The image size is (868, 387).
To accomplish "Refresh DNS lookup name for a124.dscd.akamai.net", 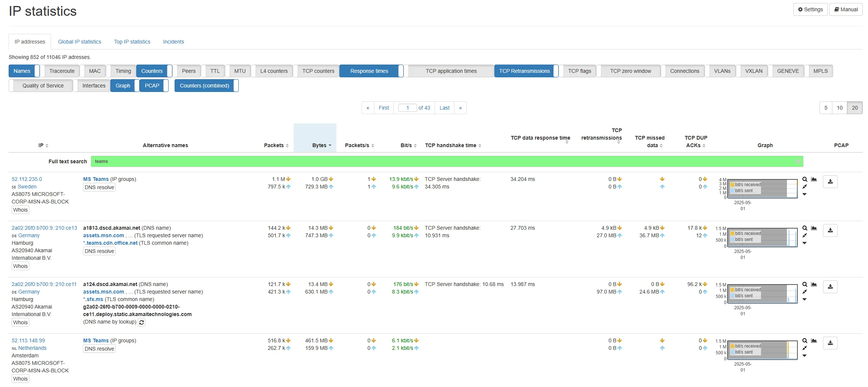I will tap(142, 322).
